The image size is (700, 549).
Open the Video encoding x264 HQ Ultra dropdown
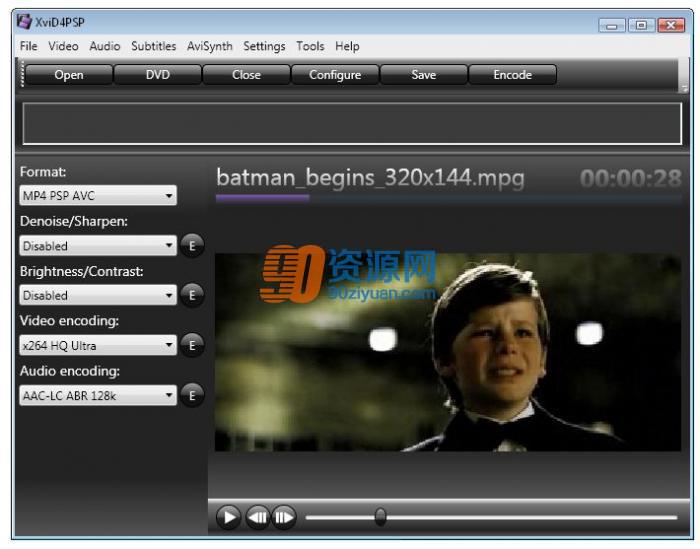coord(98,345)
